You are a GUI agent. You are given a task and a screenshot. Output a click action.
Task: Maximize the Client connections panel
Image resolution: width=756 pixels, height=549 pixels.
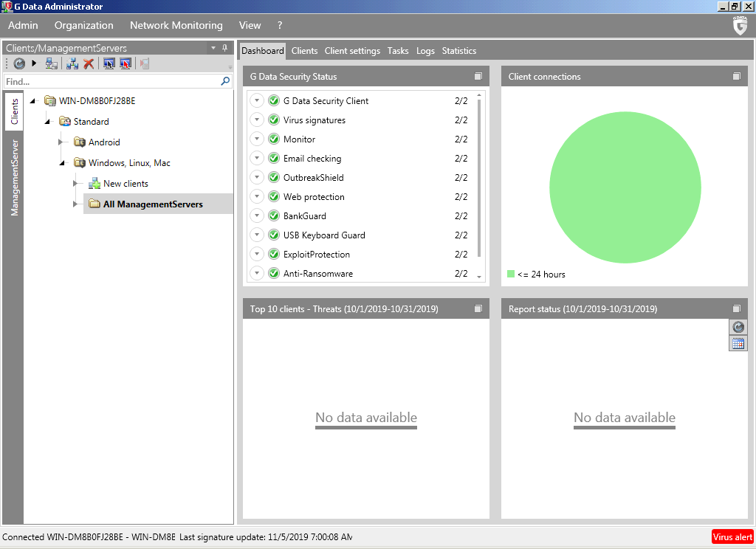(x=736, y=77)
